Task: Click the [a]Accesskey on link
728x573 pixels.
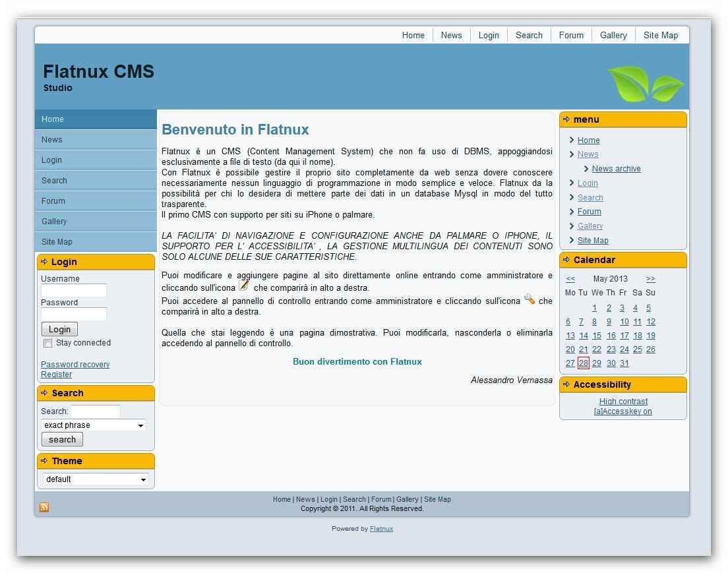Action: 622,411
